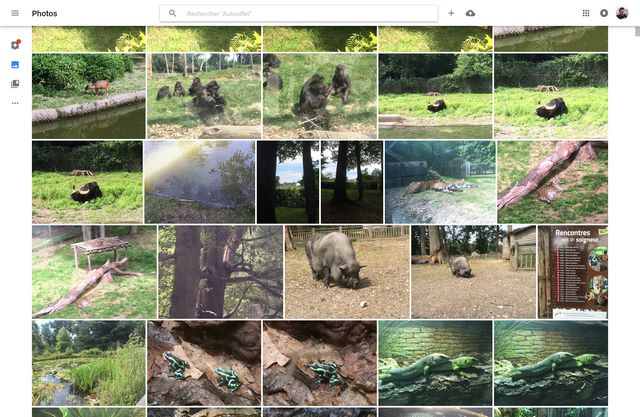This screenshot has width=640, height=417.
Task: Click the search magnifier icon
Action: (173, 13)
